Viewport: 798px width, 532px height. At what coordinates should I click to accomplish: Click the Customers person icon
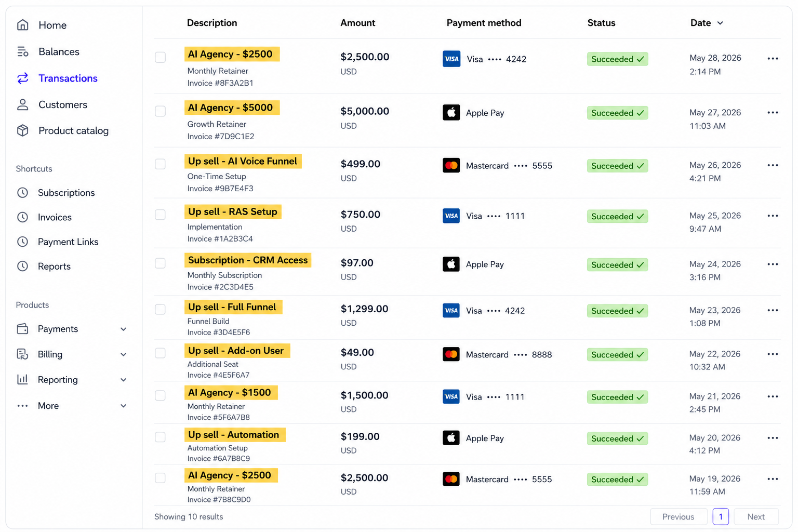(22, 104)
